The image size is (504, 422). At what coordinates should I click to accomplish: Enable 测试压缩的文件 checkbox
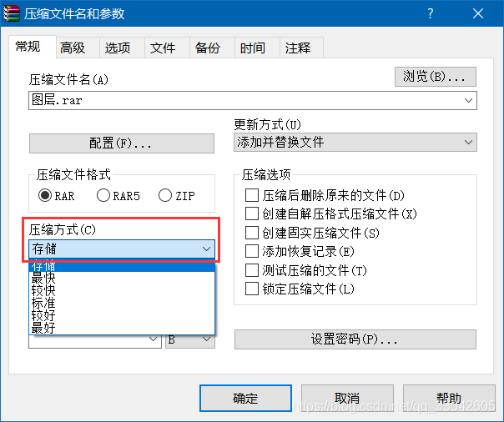click(252, 270)
